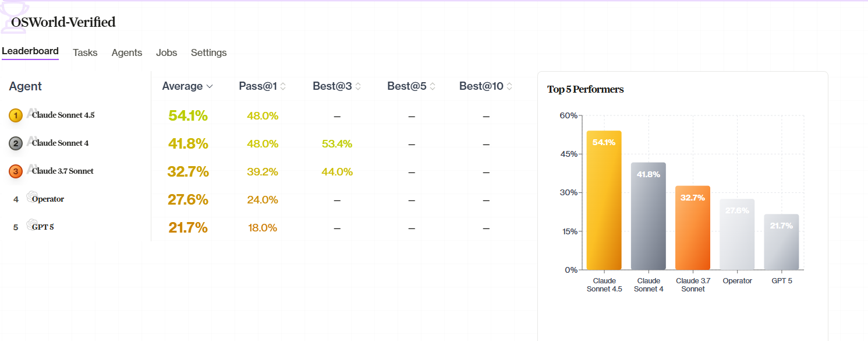This screenshot has height=341, width=868.
Task: Toggle sort order on the Pass@1 column
Action: (282, 86)
